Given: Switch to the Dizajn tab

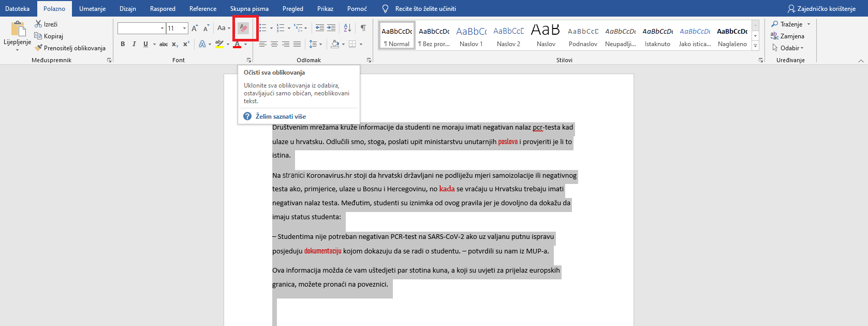Looking at the screenshot, I should click(128, 9).
